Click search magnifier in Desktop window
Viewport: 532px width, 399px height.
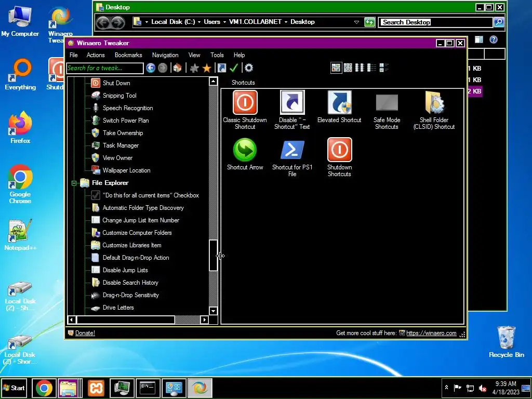(x=499, y=22)
